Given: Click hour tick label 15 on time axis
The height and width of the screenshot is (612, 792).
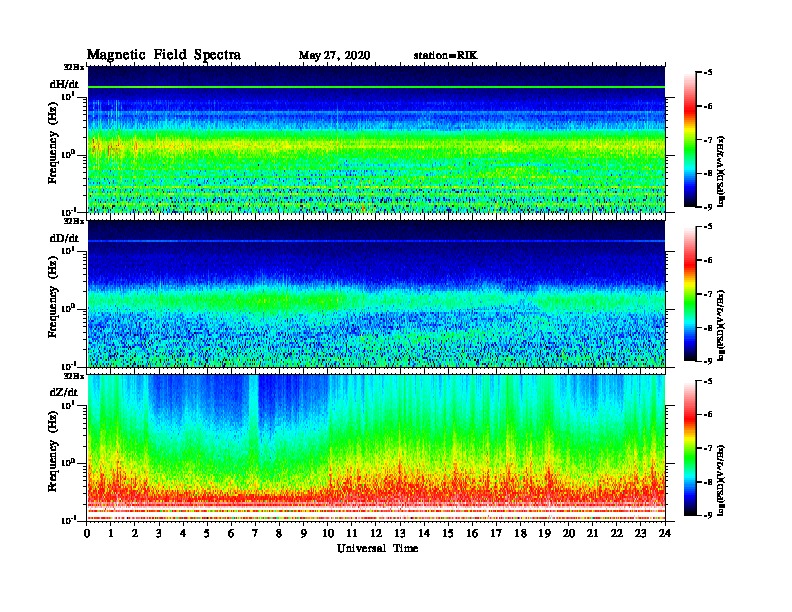Looking at the screenshot, I should click(448, 533).
